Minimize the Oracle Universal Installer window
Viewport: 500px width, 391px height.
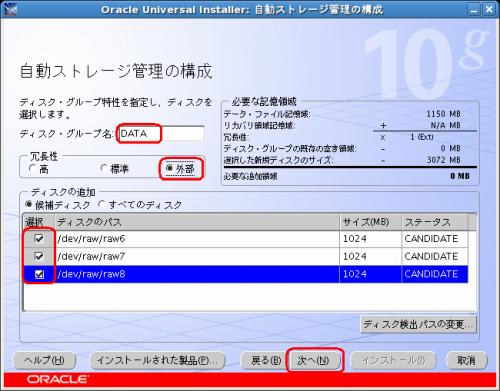(x=474, y=9)
